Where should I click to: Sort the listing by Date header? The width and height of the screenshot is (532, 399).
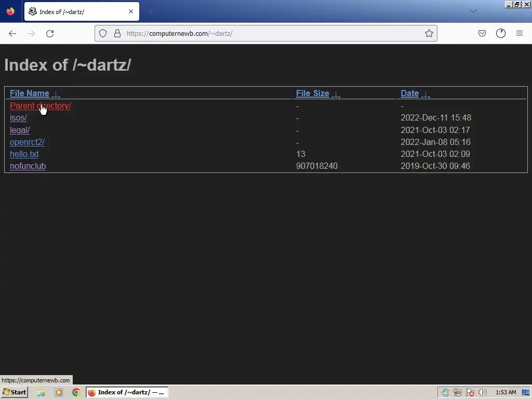409,94
